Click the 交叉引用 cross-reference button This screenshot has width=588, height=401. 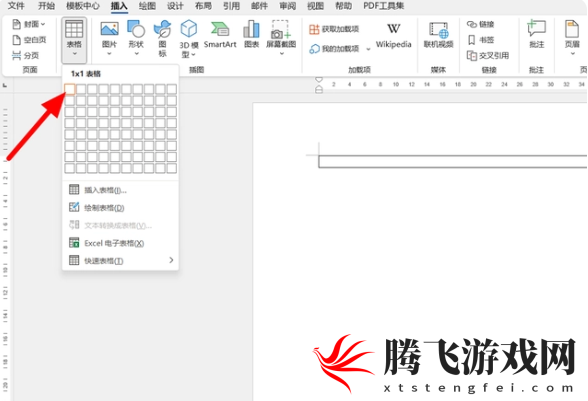point(488,56)
